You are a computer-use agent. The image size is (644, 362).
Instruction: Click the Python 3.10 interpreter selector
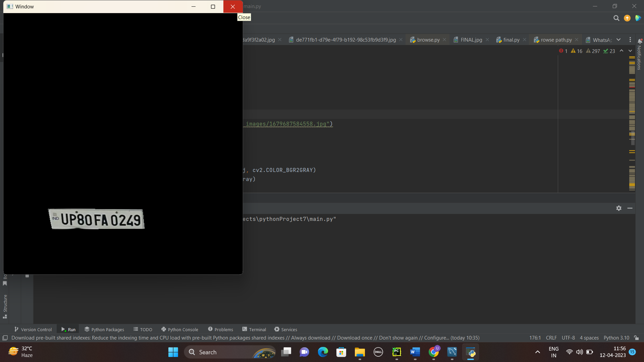pos(616,338)
